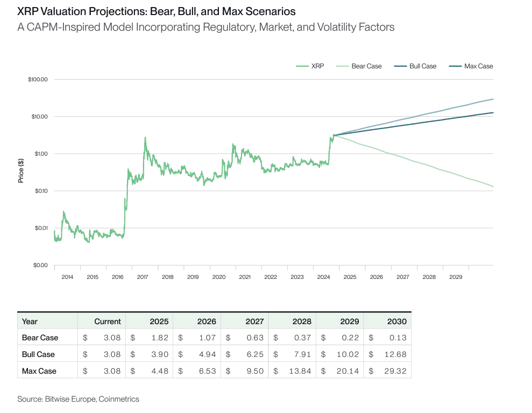
Task: Click the Bear Case row label in table
Action: (40, 338)
